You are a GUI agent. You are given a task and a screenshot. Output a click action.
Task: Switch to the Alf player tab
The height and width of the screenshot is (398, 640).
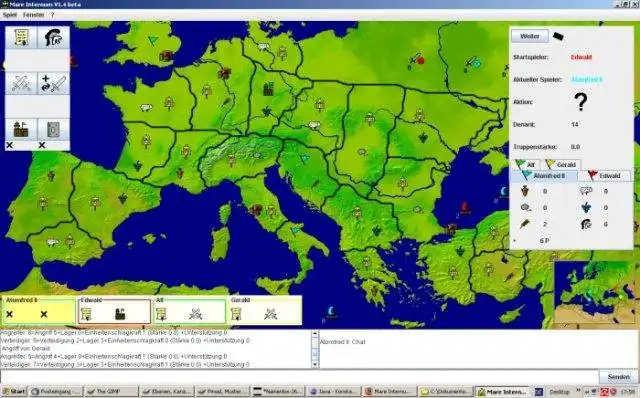[526, 165]
